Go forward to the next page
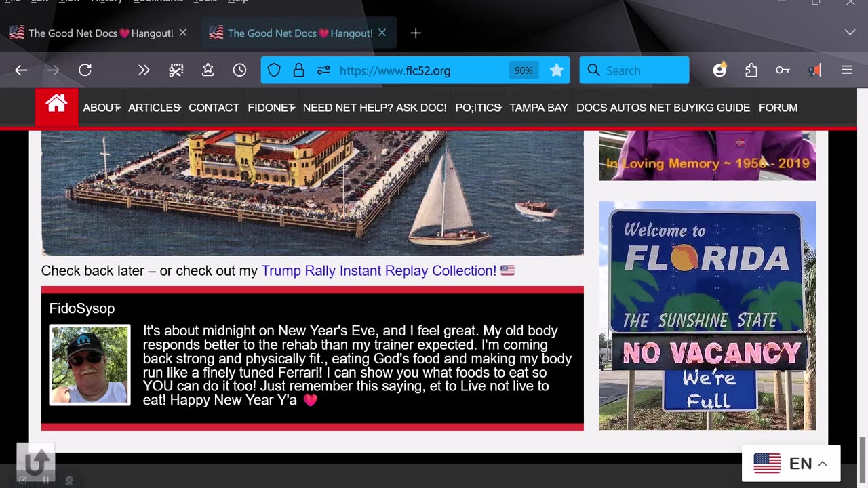The image size is (868, 488). tap(53, 70)
